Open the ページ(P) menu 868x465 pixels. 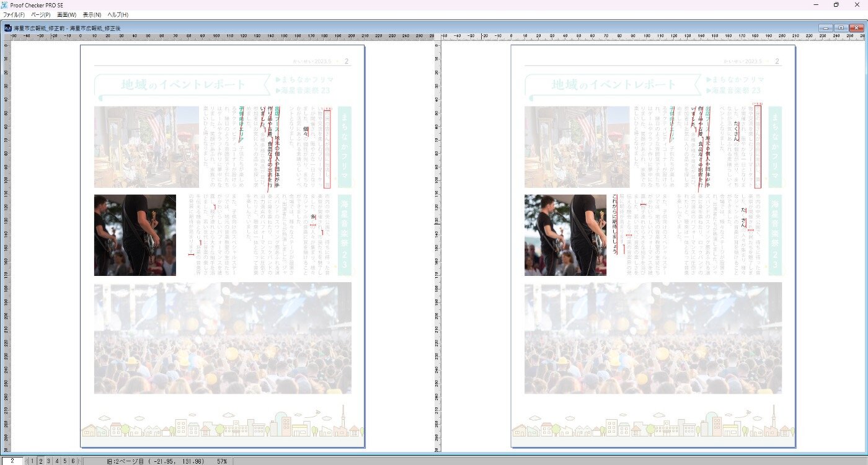click(x=41, y=14)
